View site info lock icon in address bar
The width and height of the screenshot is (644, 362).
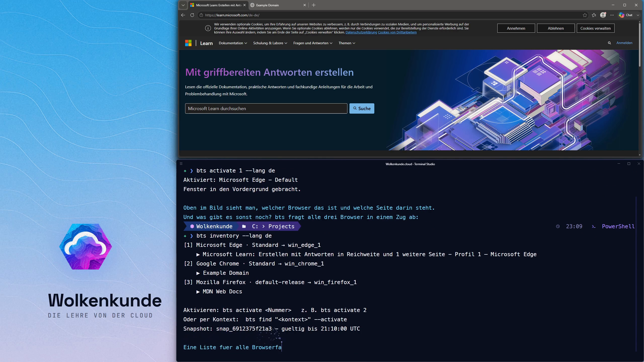tap(201, 15)
